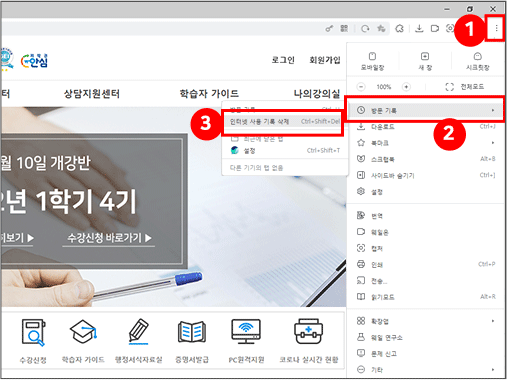Click the circular arrow icon beside QR code

365,29
